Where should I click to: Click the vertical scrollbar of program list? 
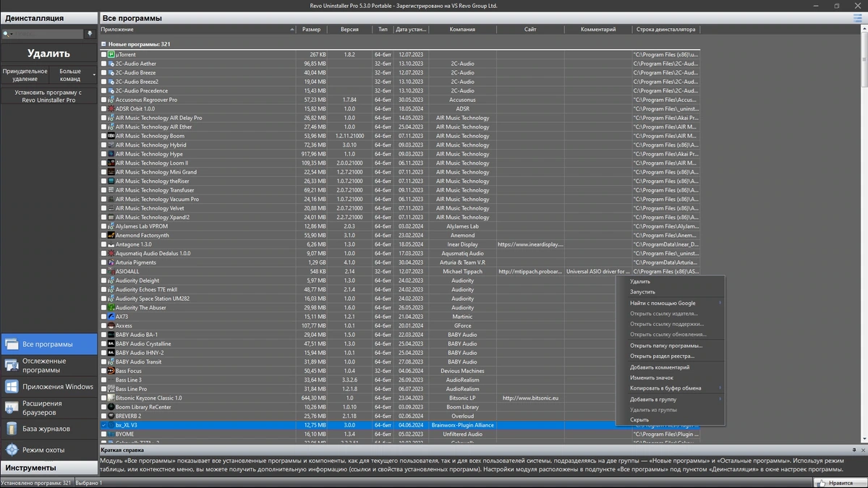864,237
